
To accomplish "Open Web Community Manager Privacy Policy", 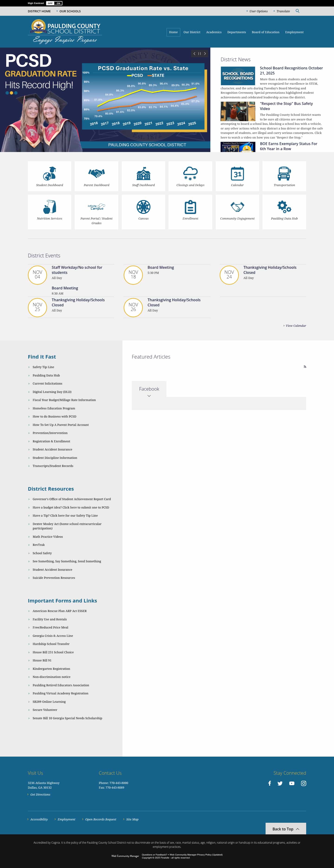I will 196,855.
